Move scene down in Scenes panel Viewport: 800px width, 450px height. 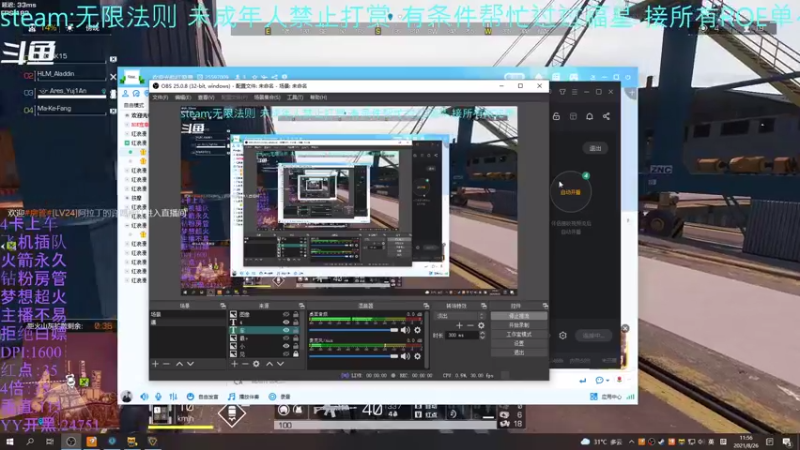190,364
